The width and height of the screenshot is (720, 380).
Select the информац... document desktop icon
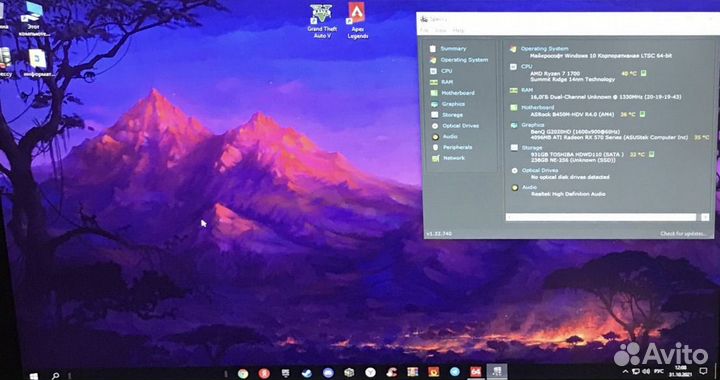point(38,63)
